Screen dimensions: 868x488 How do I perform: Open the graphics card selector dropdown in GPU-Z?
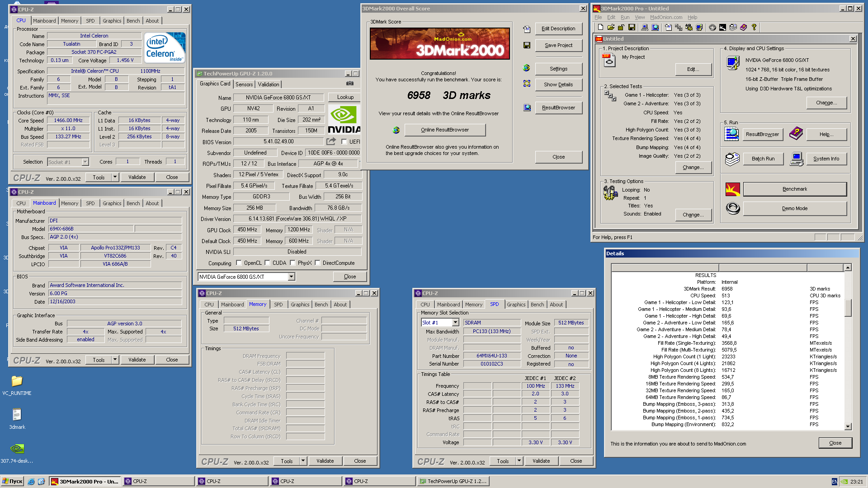tap(291, 277)
